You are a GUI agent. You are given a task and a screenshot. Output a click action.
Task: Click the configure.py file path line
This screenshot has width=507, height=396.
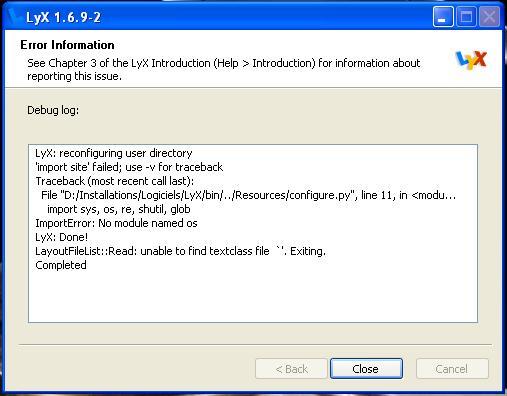[248, 195]
